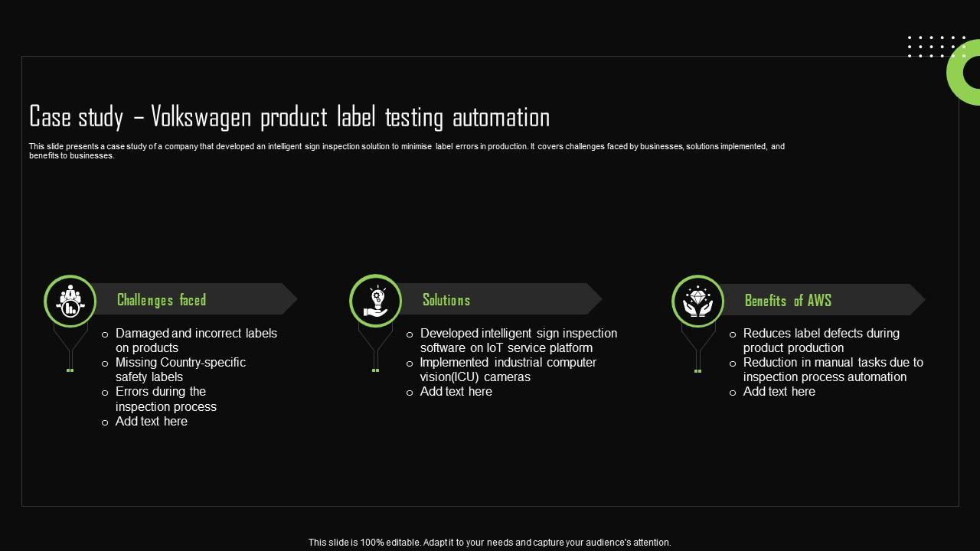Click 'Reduction in manual tasks' bullet
The height and width of the screenshot is (551, 980).
click(833, 370)
